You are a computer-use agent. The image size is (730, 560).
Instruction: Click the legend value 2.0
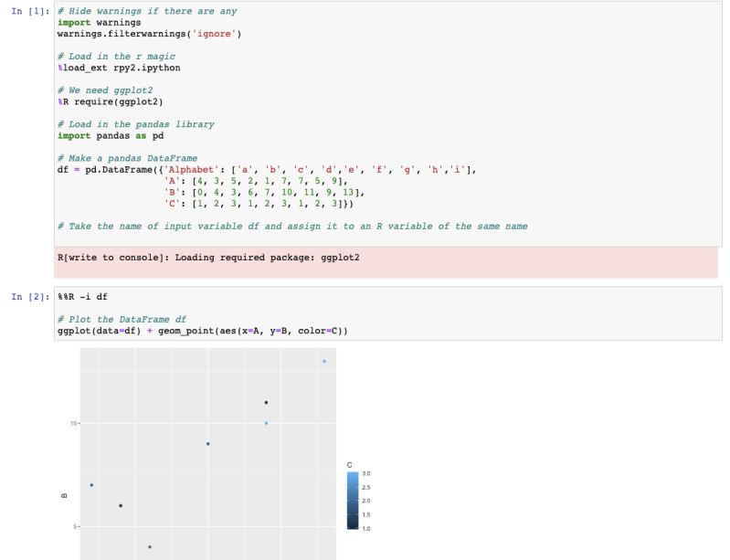coord(366,501)
